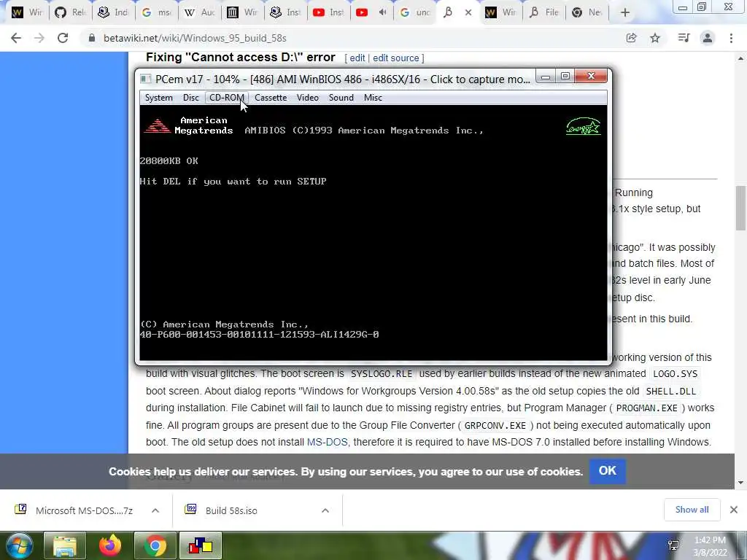Click the edit source link
This screenshot has width=747, height=560.
tap(396, 58)
